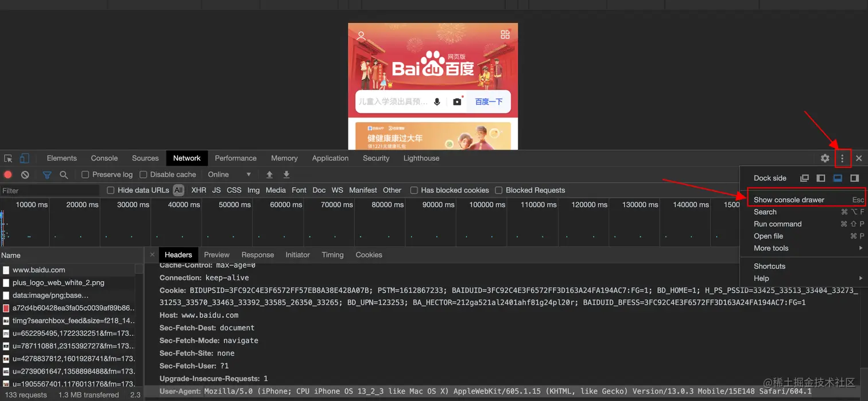
Task: Open the Online throttling dropdown
Action: (x=230, y=174)
